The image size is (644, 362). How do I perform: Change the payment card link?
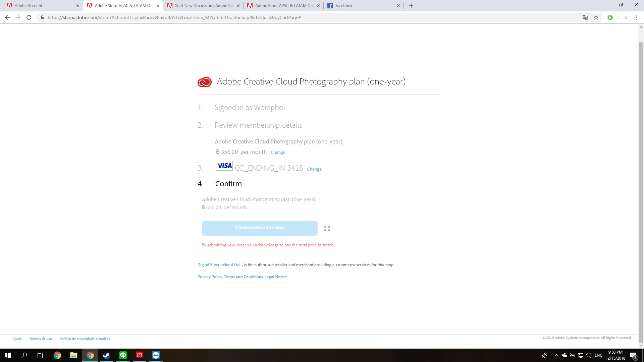click(x=314, y=169)
